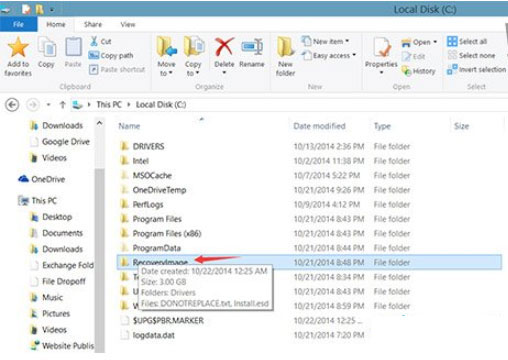508x360 pixels.
Task: Click This PC in the address bar
Action: click(109, 105)
